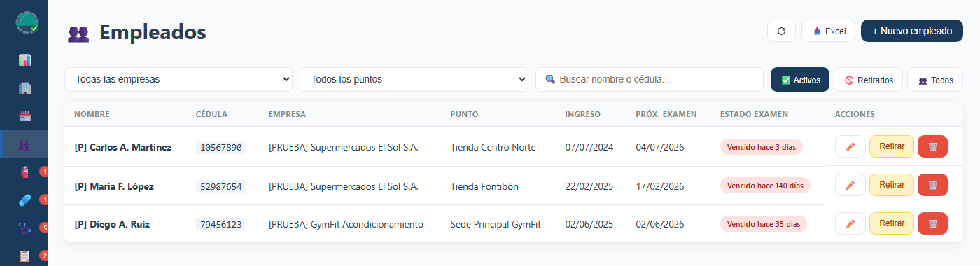Image resolution: width=980 pixels, height=266 pixels.
Task: Delete María F. López with trash icon
Action: (932, 185)
